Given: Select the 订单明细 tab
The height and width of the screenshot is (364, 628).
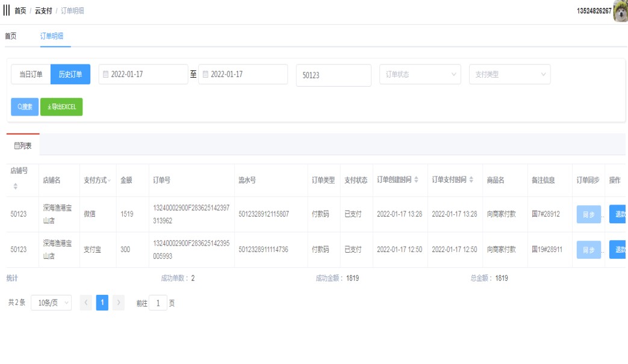Looking at the screenshot, I should [x=56, y=36].
